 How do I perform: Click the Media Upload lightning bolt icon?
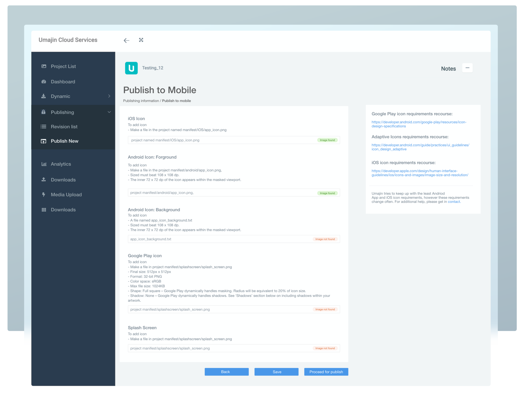tap(44, 194)
